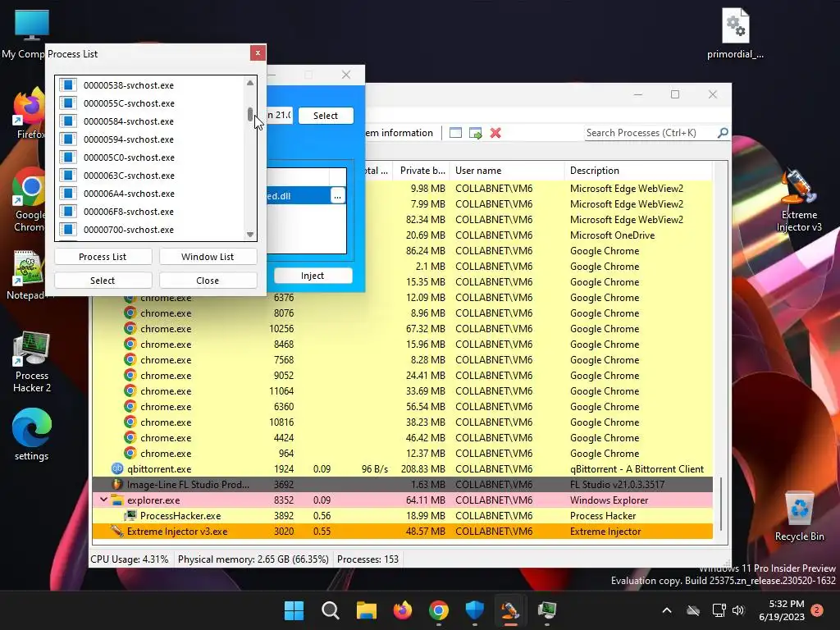This screenshot has height=630, width=840.
Task: Select Image-Line FL Studio process row
Action: 402,484
